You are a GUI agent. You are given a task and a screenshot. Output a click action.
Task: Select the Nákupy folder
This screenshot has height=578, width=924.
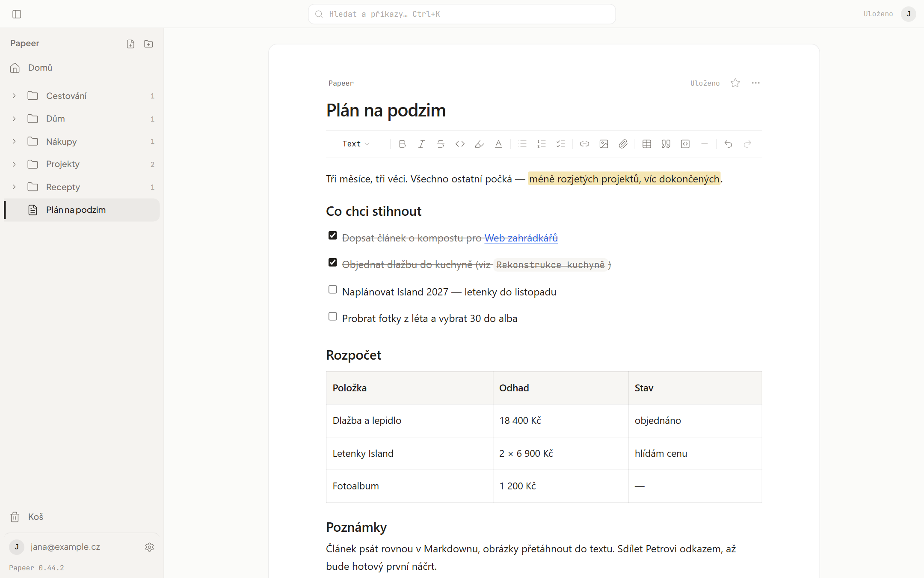tap(82, 141)
